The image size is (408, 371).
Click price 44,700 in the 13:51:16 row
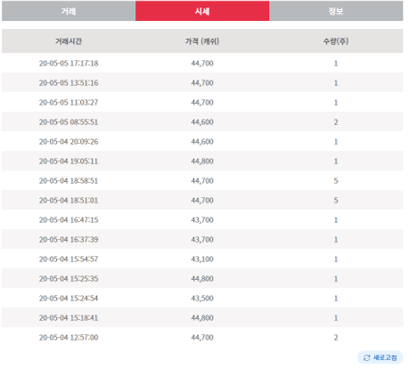tap(202, 83)
